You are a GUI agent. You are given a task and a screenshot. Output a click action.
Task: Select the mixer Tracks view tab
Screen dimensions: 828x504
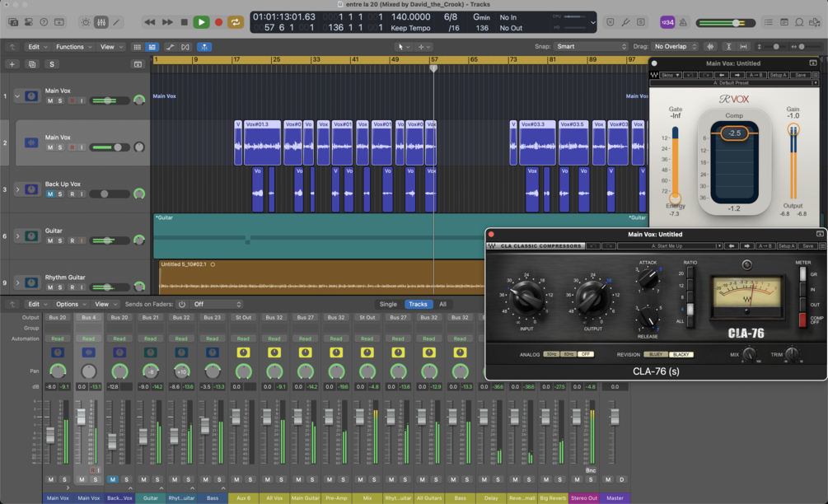coord(418,305)
